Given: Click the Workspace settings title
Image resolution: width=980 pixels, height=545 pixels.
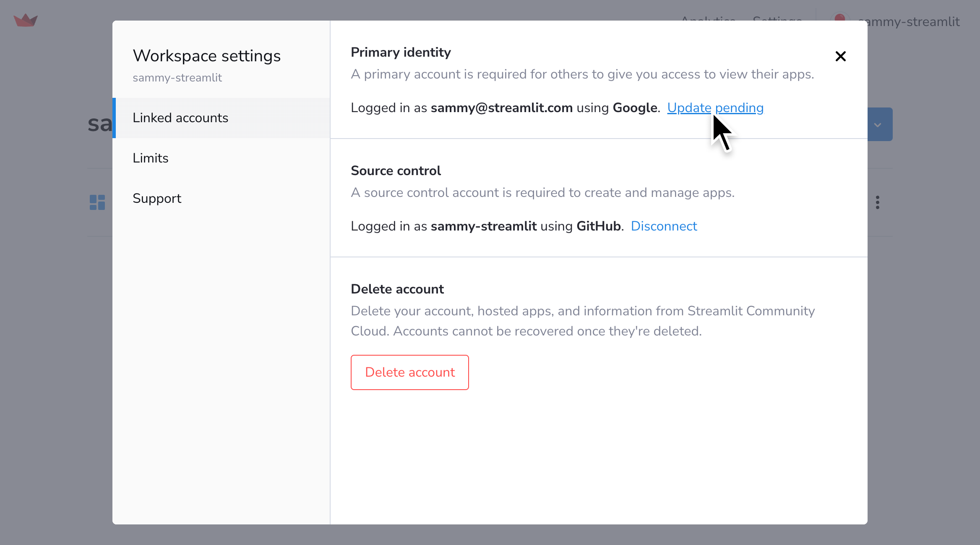Looking at the screenshot, I should [x=207, y=56].
